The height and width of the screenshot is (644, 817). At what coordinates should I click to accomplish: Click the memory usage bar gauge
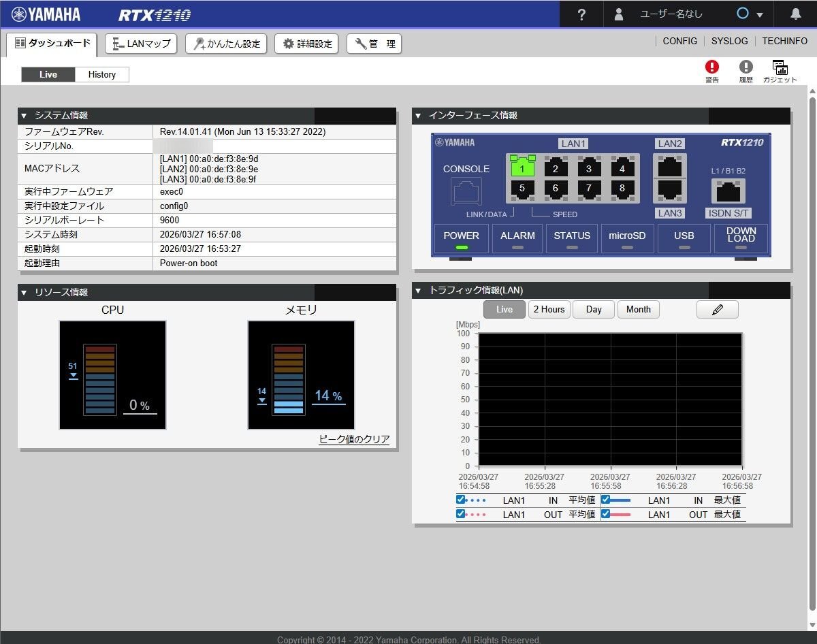[x=288, y=379]
